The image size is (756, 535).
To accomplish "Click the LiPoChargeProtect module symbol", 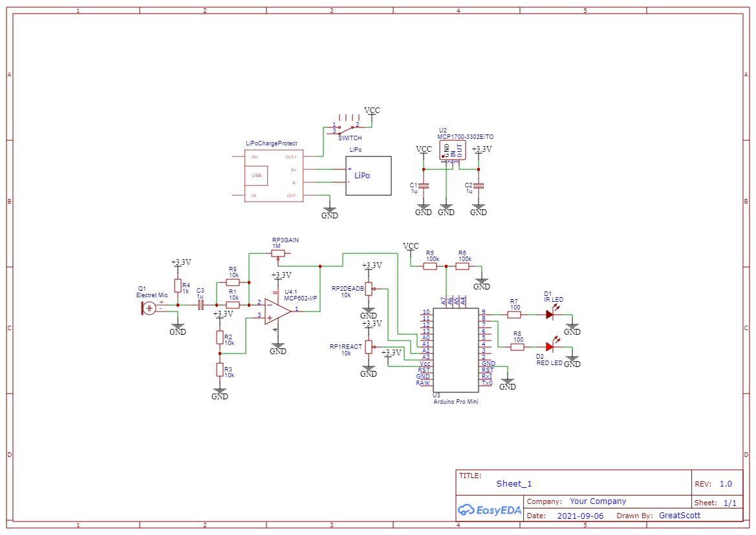I will (x=273, y=174).
